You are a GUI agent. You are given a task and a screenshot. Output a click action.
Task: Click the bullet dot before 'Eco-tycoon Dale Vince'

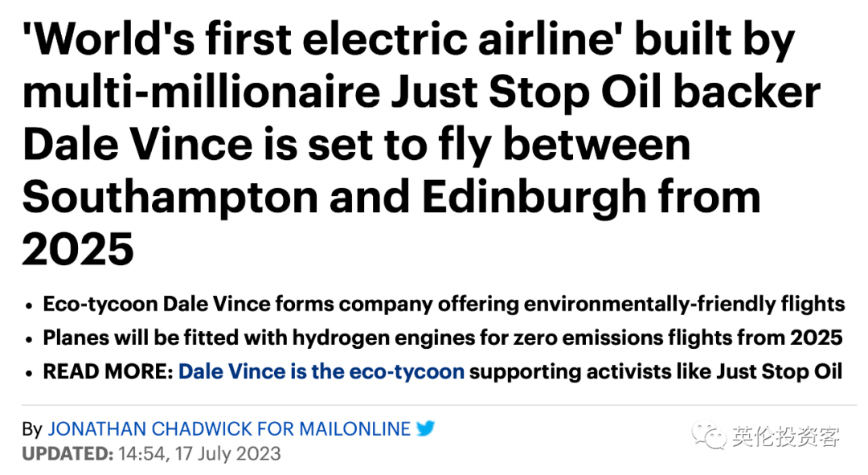click(x=29, y=305)
